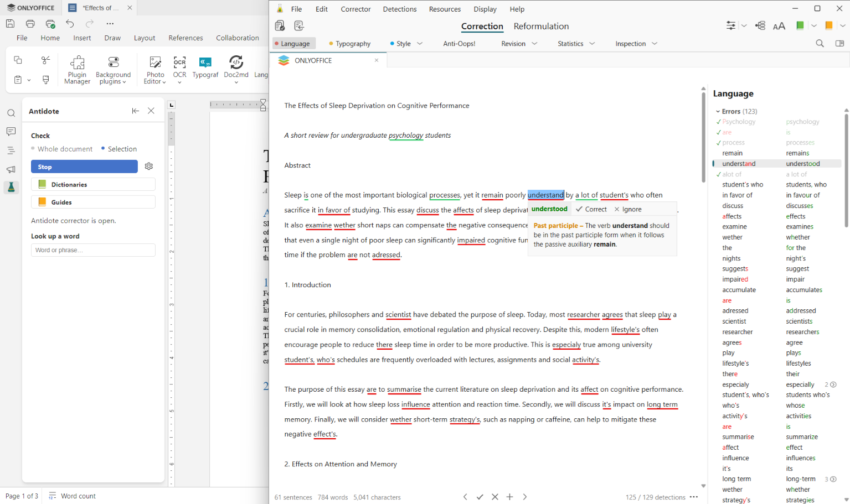Open the OCR plugin dropdown
This screenshot has height=504, width=850.
pos(179,70)
